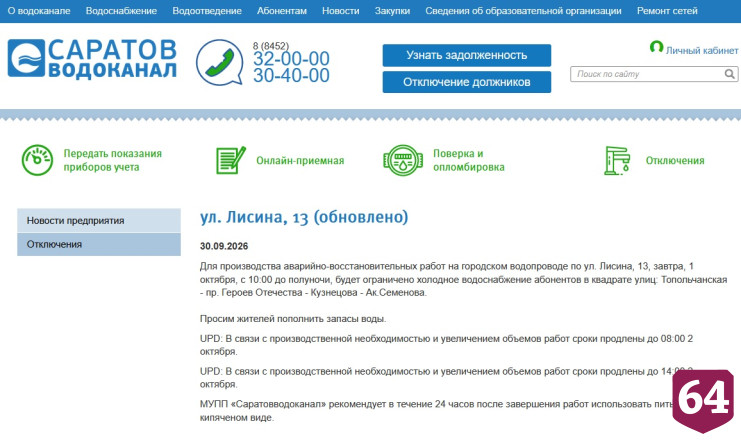
Task: Click the Узнать задолженность button
Action: [x=466, y=55]
